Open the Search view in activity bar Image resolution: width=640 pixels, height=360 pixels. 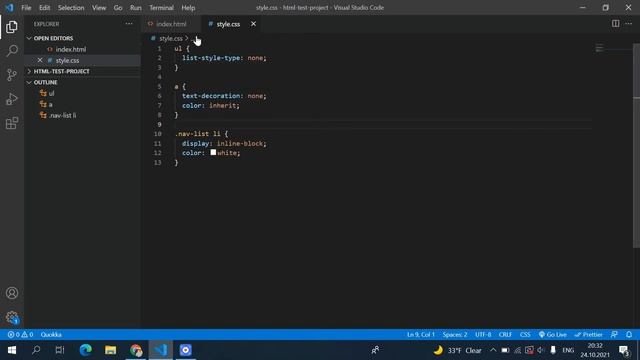12,51
